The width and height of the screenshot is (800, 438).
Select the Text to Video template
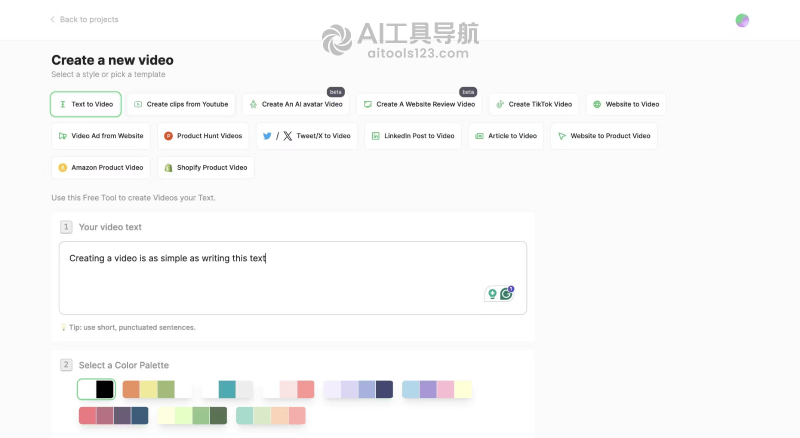86,104
